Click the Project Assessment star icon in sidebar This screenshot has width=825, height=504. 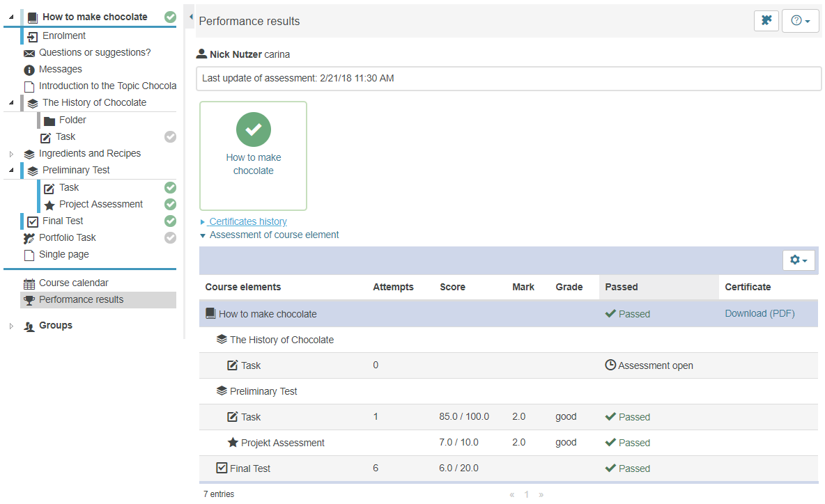pyautogui.click(x=49, y=205)
